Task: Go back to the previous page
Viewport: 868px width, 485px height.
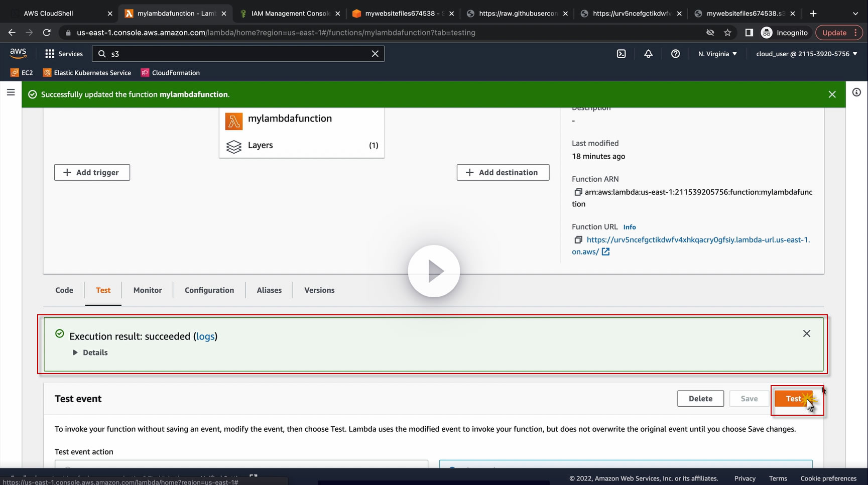Action: [x=12, y=33]
